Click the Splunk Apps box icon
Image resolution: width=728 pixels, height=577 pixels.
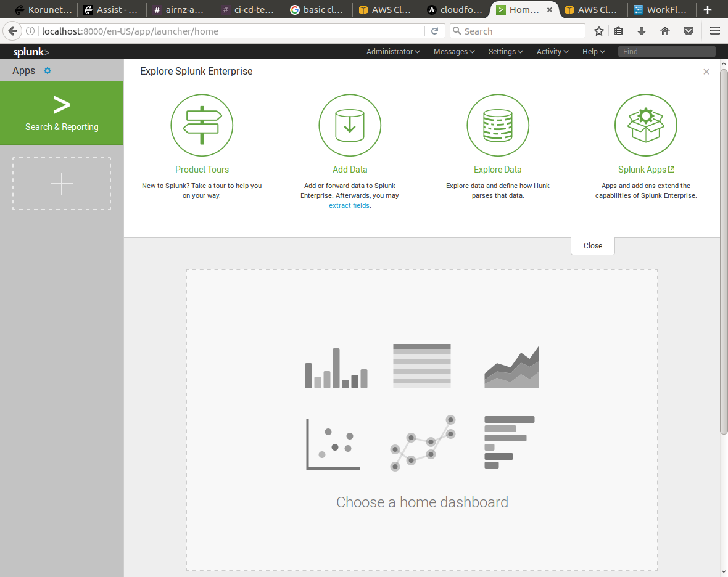pos(646,125)
